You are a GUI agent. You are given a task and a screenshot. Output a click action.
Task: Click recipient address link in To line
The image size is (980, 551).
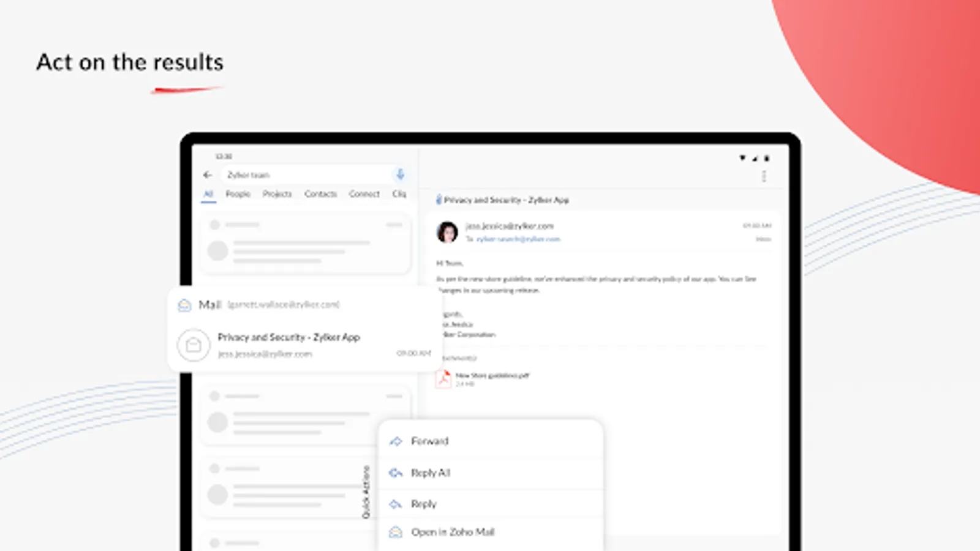pyautogui.click(x=518, y=239)
